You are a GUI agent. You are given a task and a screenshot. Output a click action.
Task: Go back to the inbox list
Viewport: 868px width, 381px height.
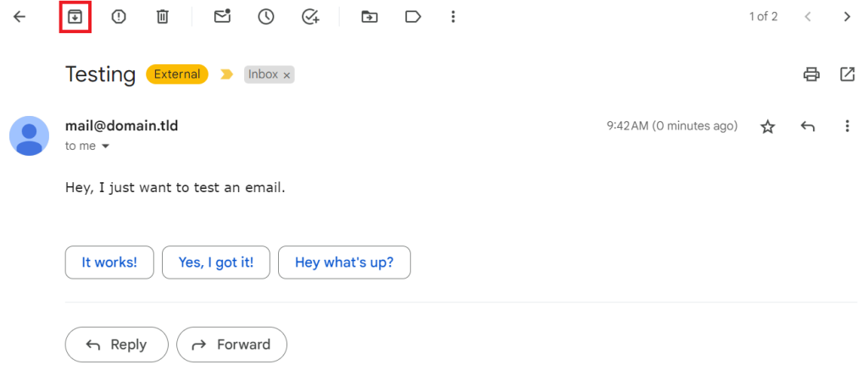click(19, 16)
